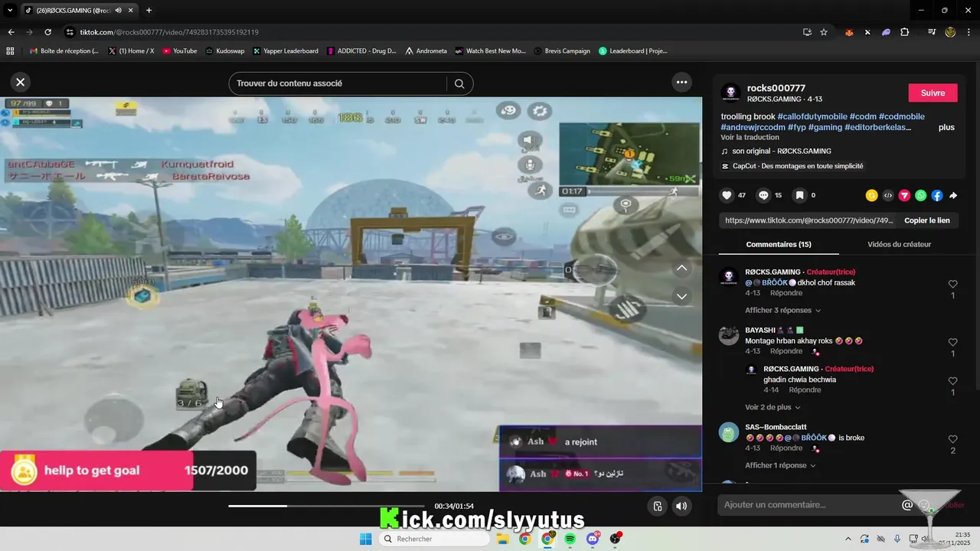Switch to Commentaires (15) tab
This screenshot has height=551, width=980.
[778, 244]
